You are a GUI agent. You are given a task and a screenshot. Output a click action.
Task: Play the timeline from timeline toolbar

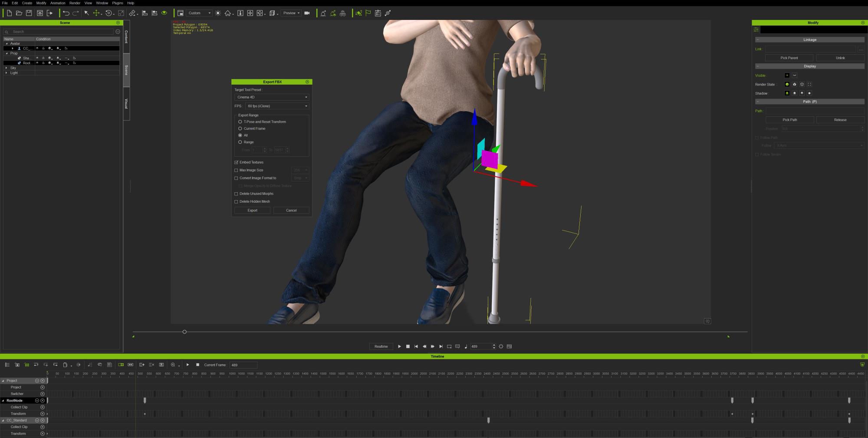(x=187, y=365)
